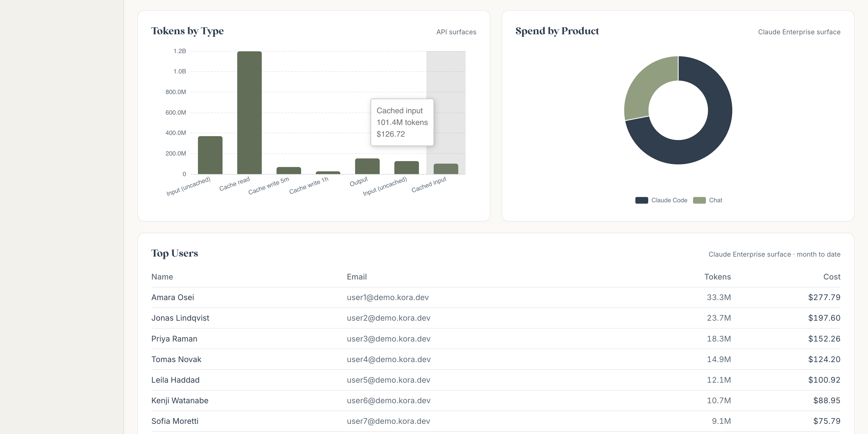The height and width of the screenshot is (434, 868).
Task: Click the Tomas Novak name cell
Action: [176, 359]
